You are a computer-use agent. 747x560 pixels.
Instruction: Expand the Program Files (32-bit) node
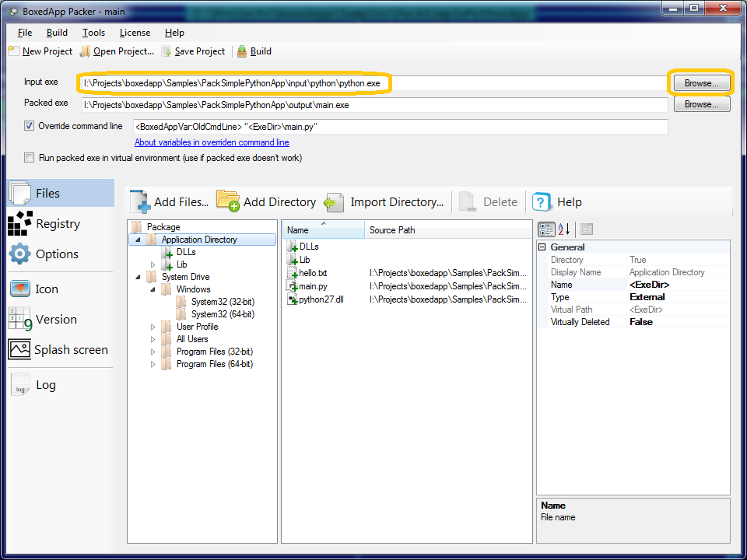153,352
